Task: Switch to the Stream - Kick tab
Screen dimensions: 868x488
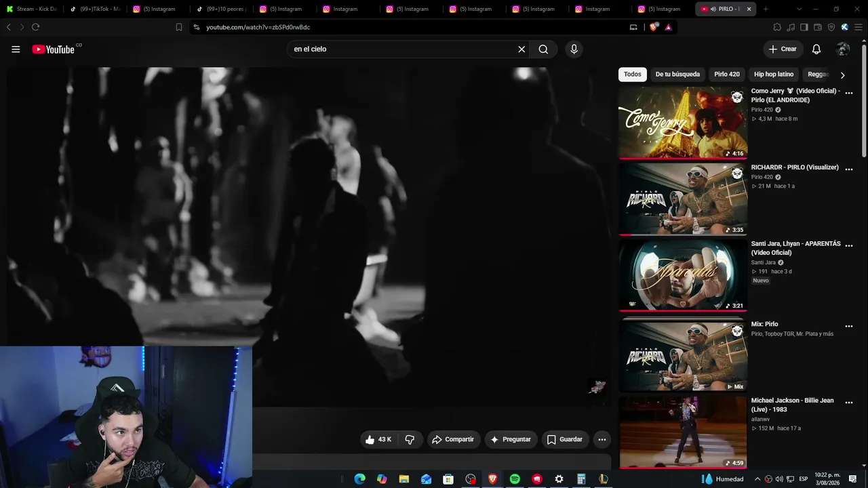Action: pyautogui.click(x=32, y=9)
